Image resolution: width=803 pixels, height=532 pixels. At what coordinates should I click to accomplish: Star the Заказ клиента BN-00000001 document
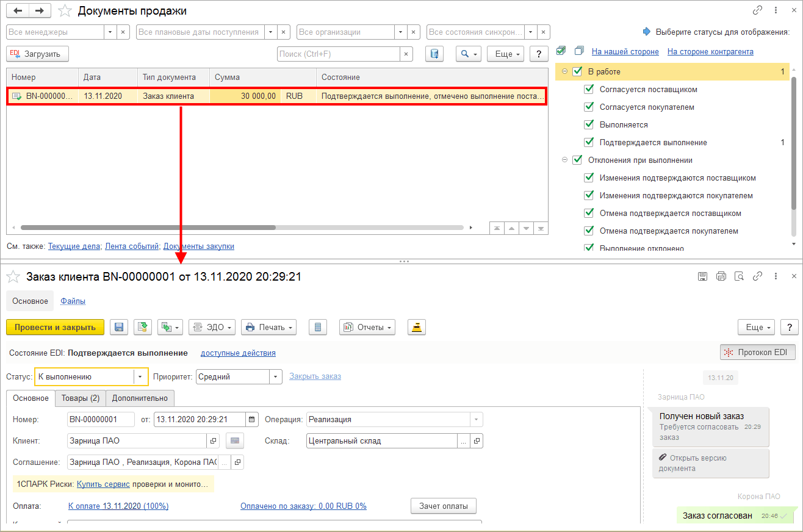13,277
